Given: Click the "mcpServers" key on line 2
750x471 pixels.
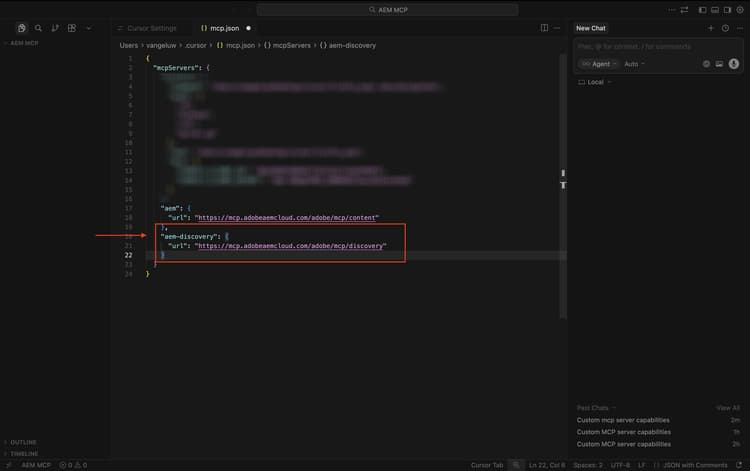Looking at the screenshot, I should (175, 68).
